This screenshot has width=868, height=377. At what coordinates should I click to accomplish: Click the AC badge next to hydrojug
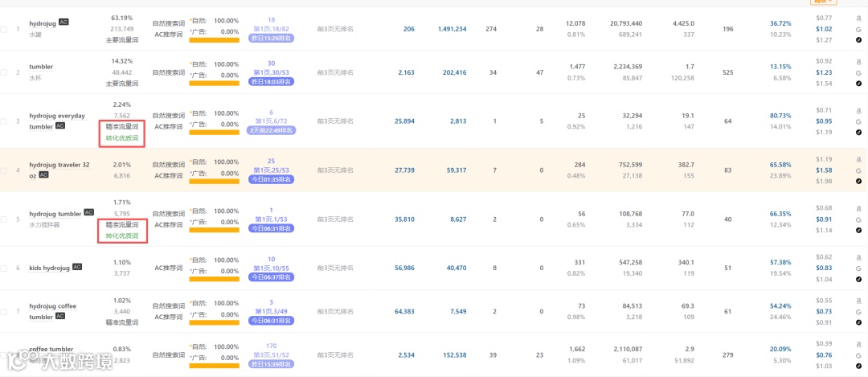[63, 23]
